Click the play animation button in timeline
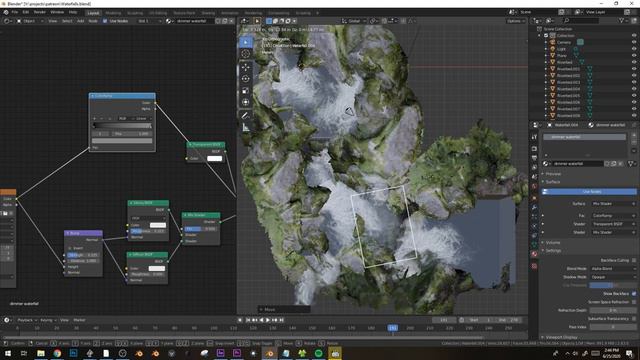 pyautogui.click(x=268, y=320)
